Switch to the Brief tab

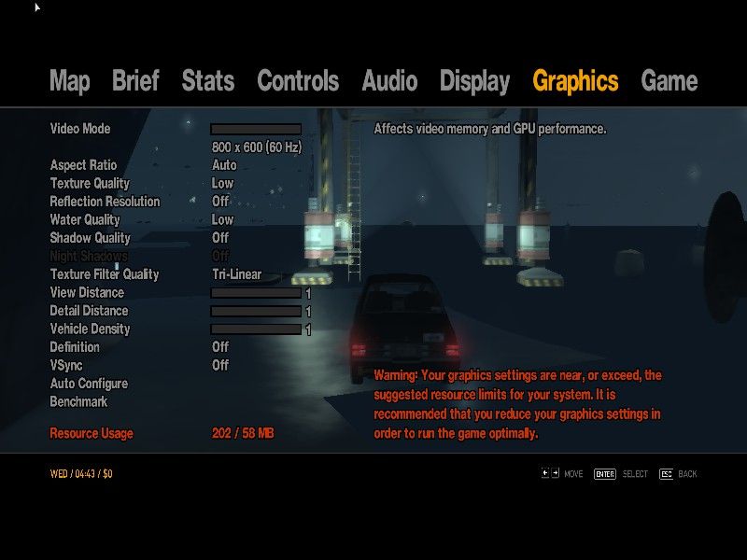pos(135,80)
